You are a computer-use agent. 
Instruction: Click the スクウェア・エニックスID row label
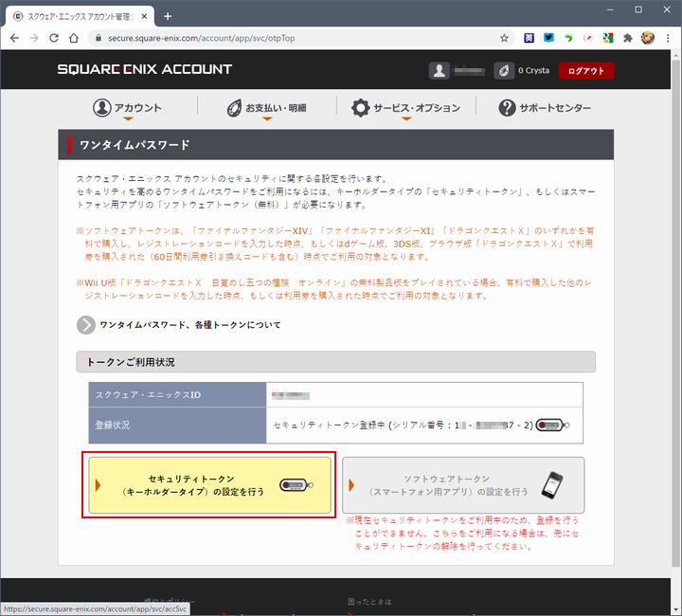[177, 395]
